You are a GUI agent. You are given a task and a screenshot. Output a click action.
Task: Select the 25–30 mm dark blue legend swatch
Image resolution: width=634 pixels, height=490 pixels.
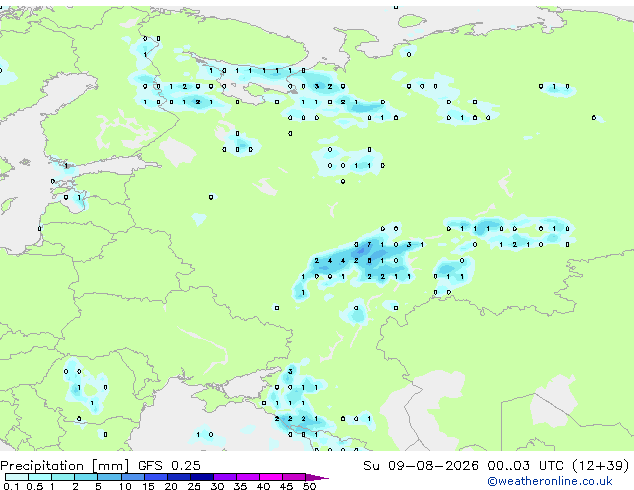pos(202,477)
